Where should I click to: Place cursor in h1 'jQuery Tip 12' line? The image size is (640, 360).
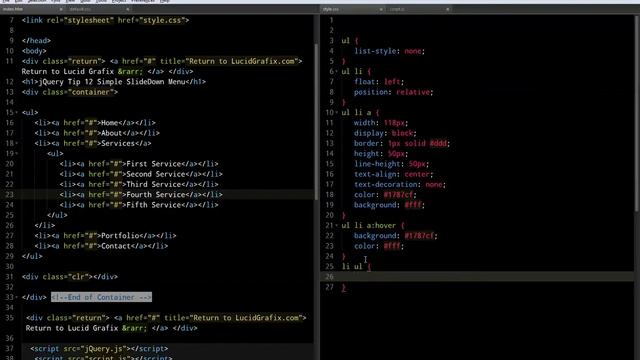click(114, 82)
